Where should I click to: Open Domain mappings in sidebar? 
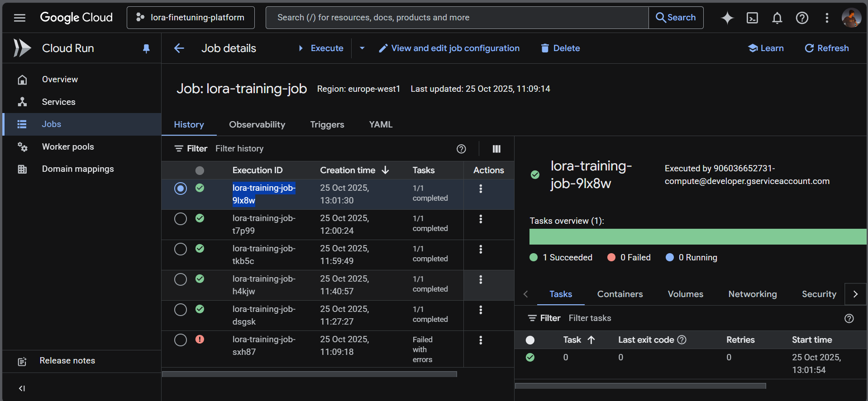point(82,169)
